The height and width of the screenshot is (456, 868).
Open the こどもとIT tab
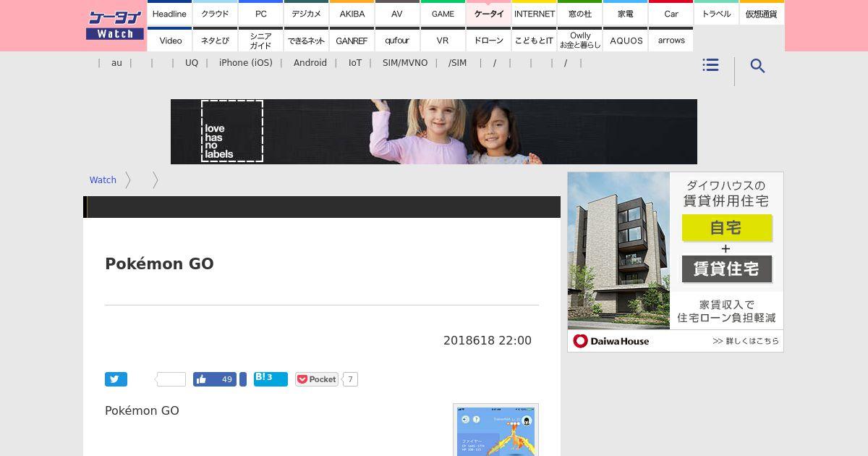[534, 40]
